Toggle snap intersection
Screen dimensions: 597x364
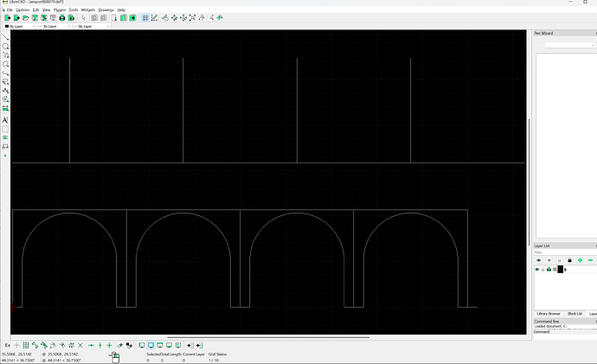coord(80,345)
